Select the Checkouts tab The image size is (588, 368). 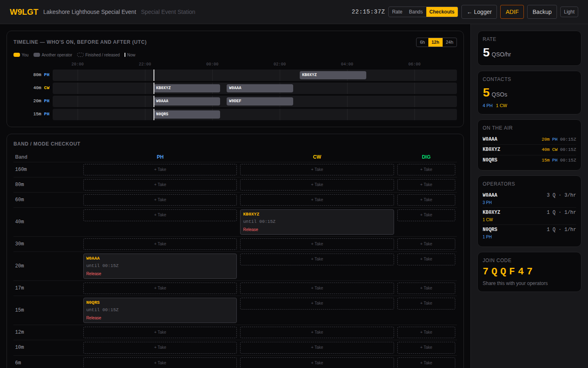tap(442, 12)
